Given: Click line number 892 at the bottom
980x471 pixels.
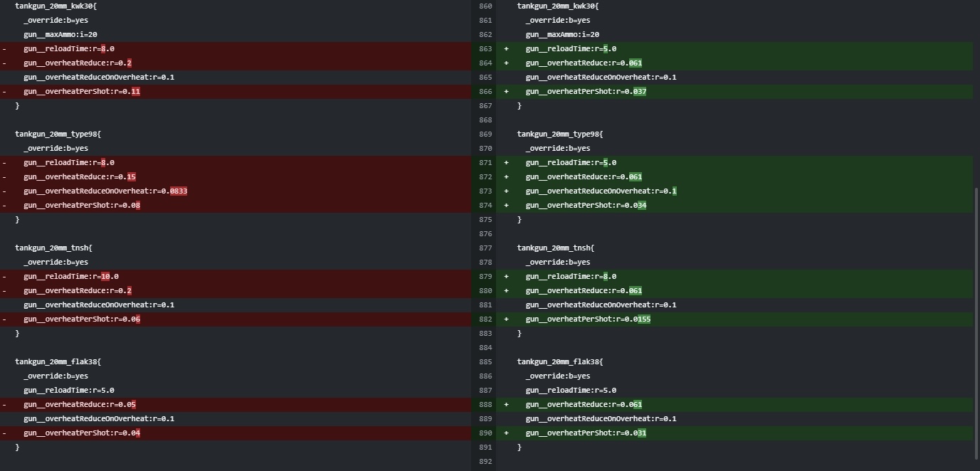Looking at the screenshot, I should click(x=485, y=462).
